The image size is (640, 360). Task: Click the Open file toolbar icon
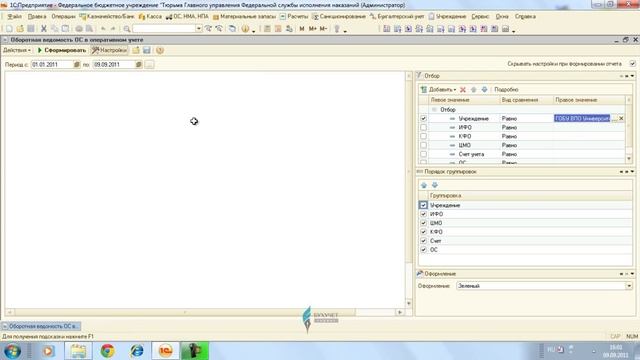coord(20,29)
